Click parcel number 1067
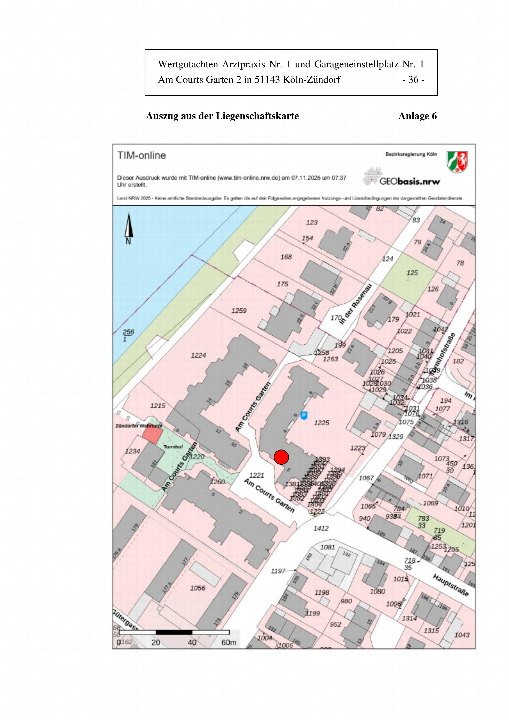Screen dimensions: 509x720 (366, 478)
